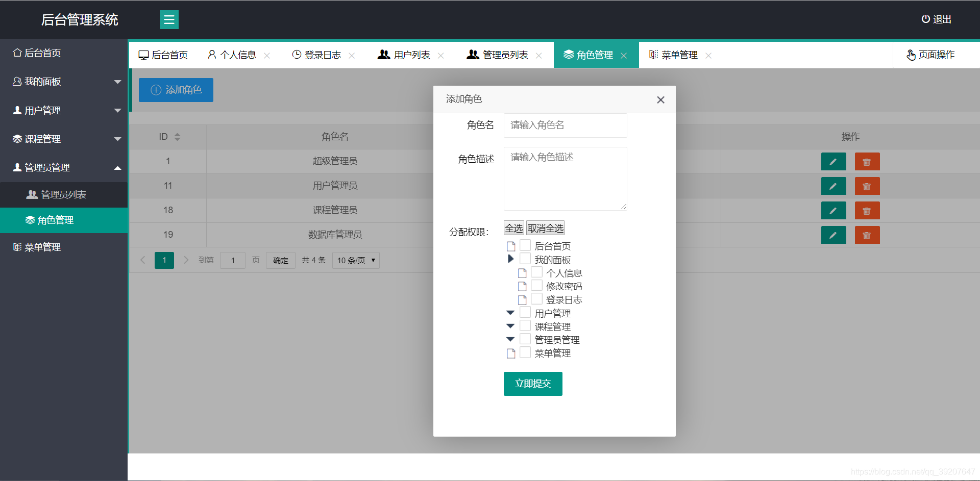Click the delete trash for row ID 11

[x=867, y=186]
